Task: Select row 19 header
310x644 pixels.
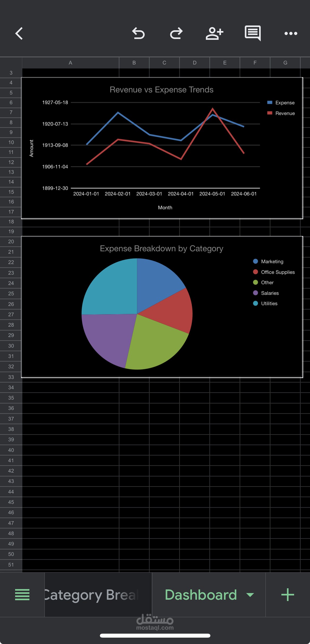Action: pyautogui.click(x=11, y=231)
